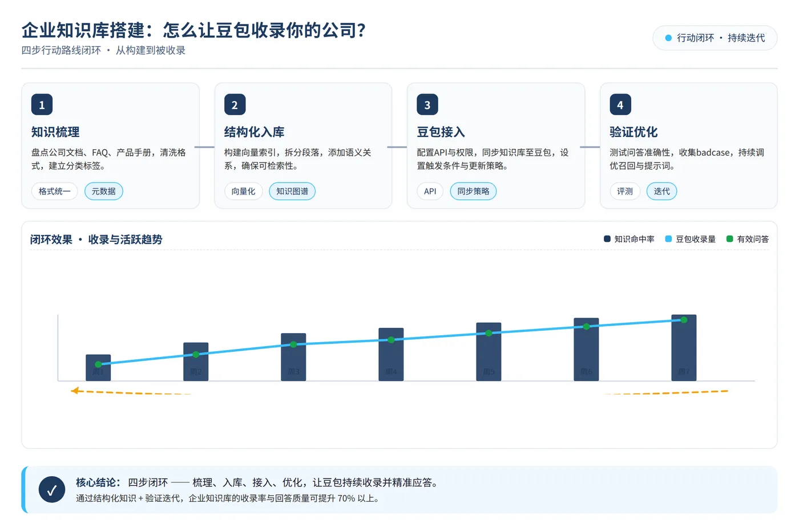
Task: Click the 结构化入库 card heading
Action: pyautogui.click(x=254, y=132)
